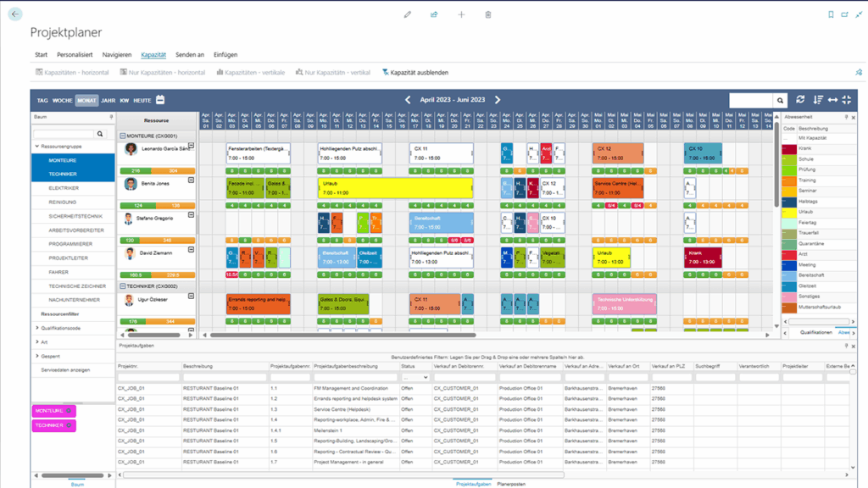Open the Navigieren menu

(x=117, y=54)
